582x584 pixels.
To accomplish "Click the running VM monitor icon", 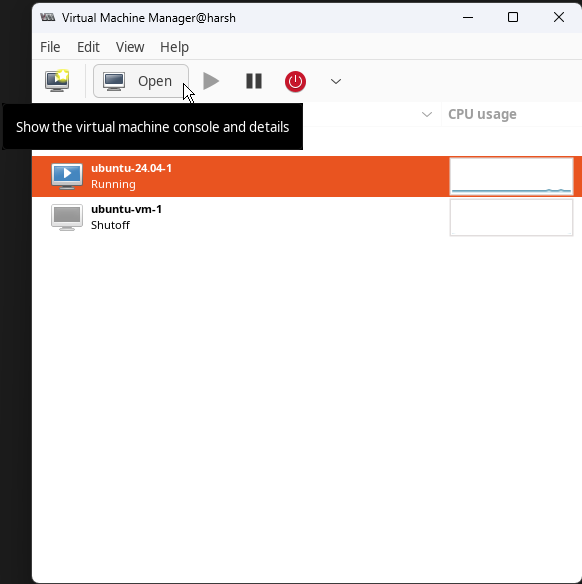I will pyautogui.click(x=67, y=176).
